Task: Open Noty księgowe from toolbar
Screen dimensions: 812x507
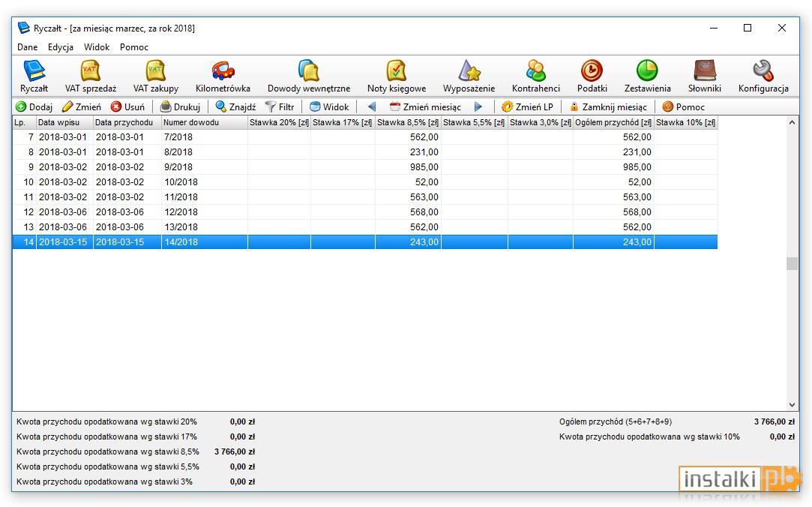Action: tap(396, 76)
